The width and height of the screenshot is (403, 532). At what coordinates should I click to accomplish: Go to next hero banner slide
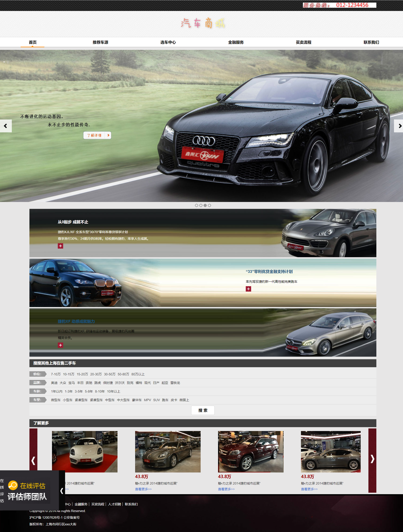click(x=398, y=126)
